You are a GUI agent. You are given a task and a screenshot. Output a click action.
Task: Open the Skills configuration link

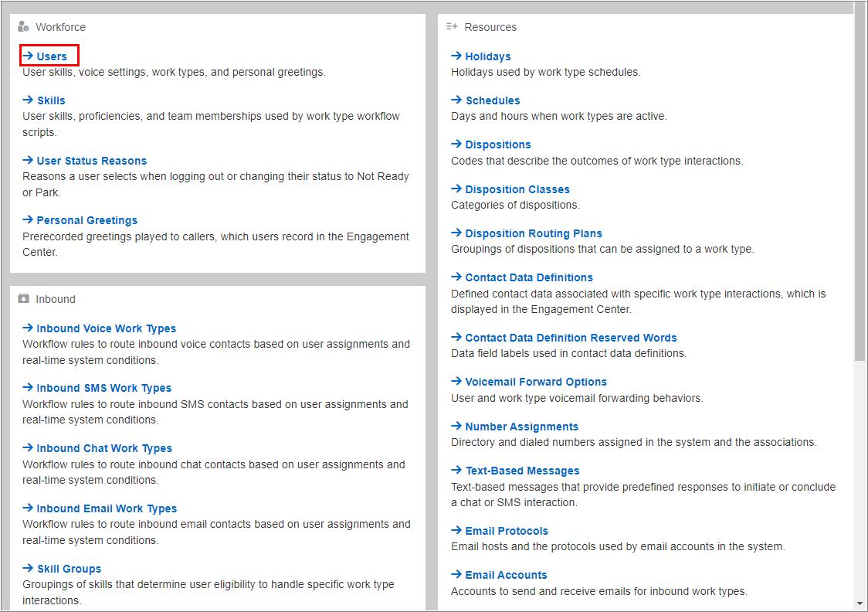click(51, 100)
